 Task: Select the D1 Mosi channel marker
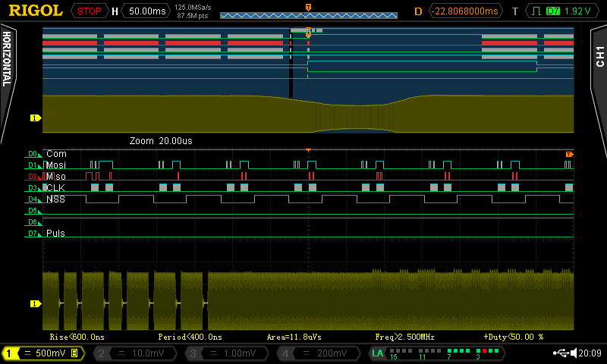tap(33, 165)
